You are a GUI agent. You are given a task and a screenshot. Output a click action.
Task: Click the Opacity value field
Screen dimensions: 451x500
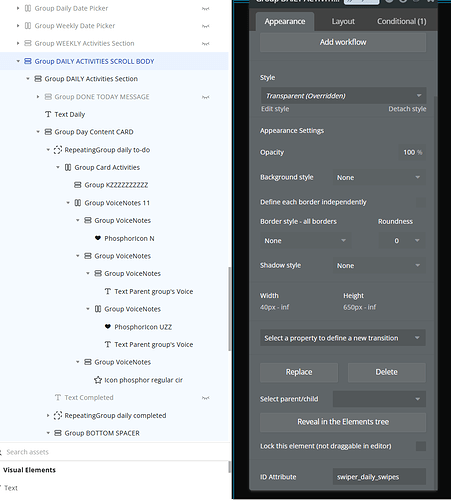(x=412, y=152)
